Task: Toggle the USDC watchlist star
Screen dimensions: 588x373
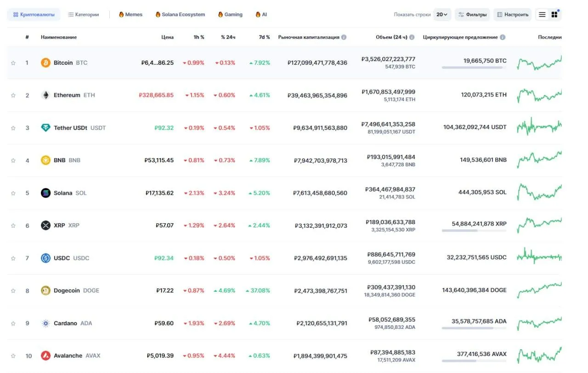Action: 13,258
